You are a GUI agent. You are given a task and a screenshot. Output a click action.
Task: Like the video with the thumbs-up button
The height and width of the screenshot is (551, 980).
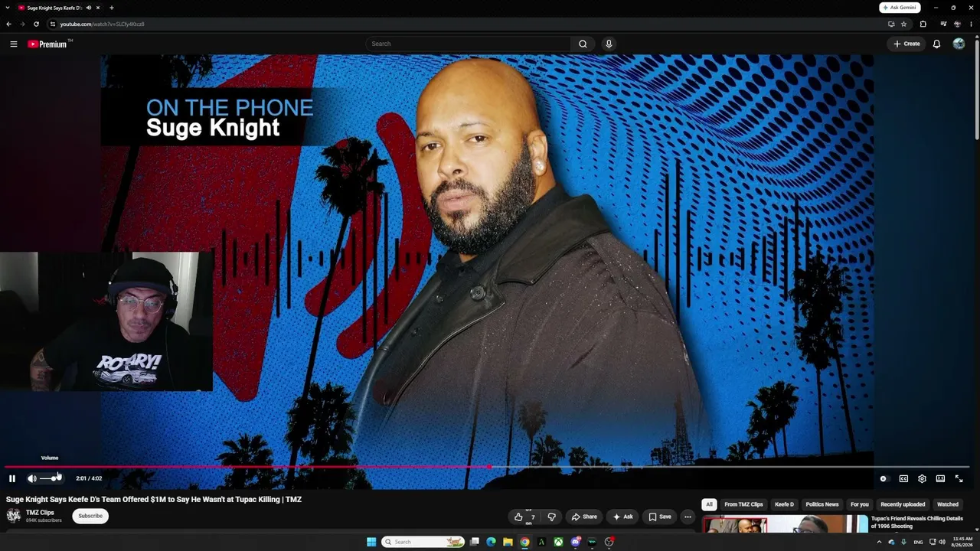coord(524,517)
